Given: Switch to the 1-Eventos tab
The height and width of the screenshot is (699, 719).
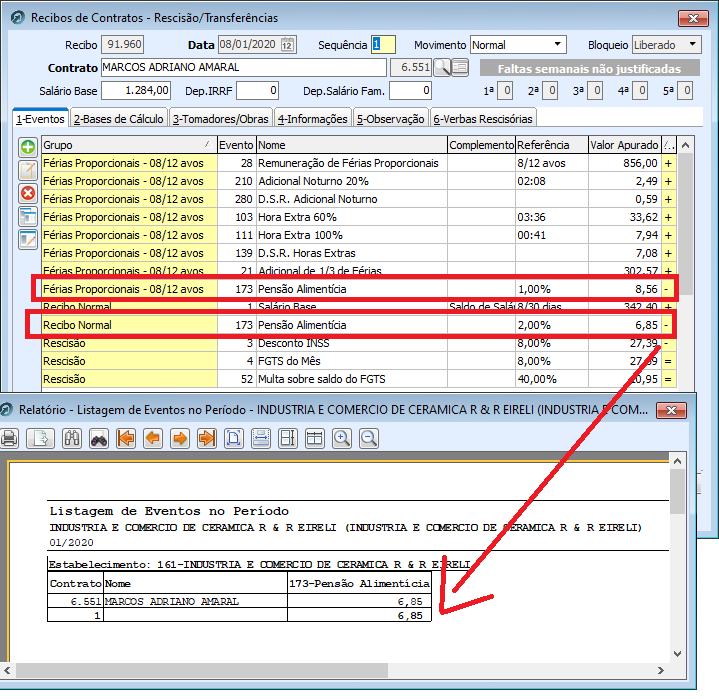Looking at the screenshot, I should (x=40, y=119).
